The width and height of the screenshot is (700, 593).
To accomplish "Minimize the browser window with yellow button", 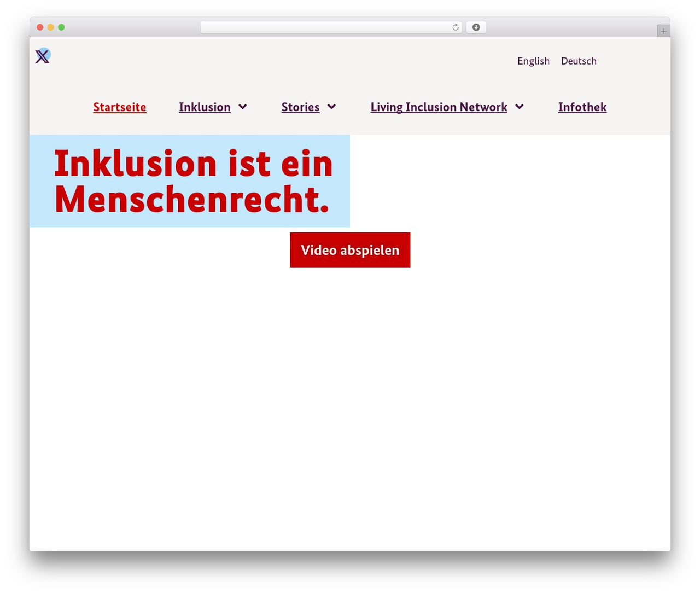I will 50,27.
